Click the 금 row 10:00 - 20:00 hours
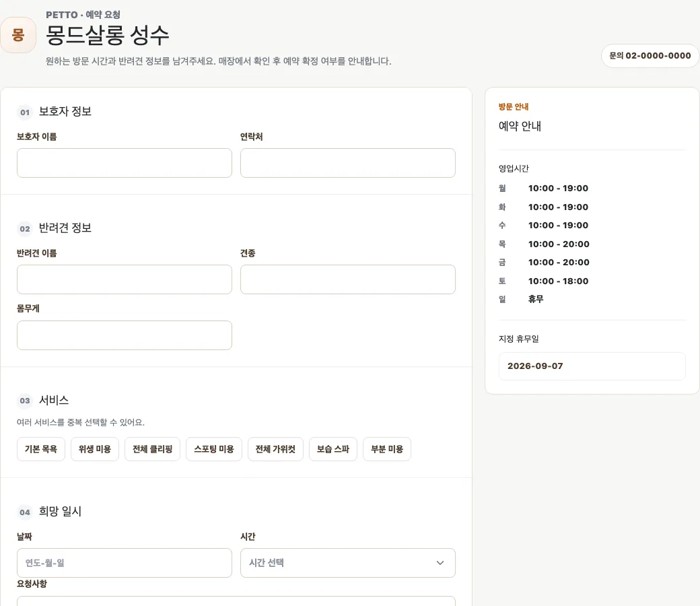Image resolution: width=700 pixels, height=606 pixels. point(559,263)
